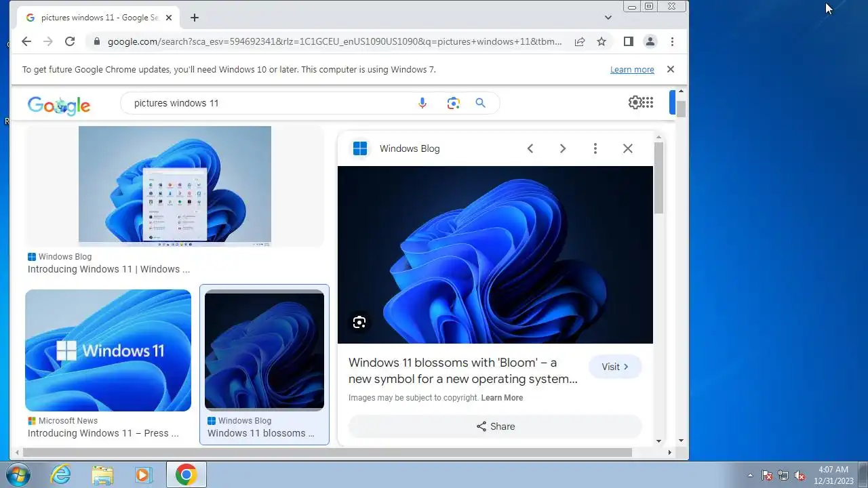Image resolution: width=868 pixels, height=488 pixels.
Task: Open copyright 'Learn More' link
Action: 502,398
